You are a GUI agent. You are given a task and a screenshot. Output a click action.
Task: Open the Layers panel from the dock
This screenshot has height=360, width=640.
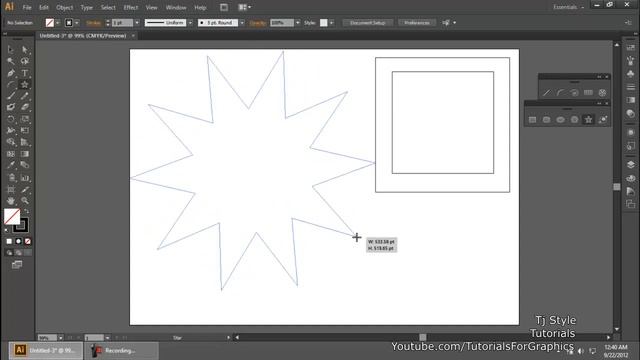631,164
